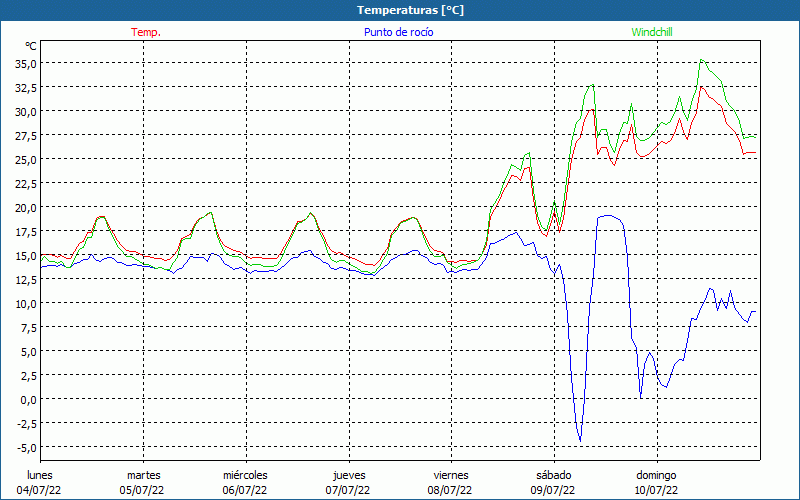Click the 20,0 y-axis value
Viewport: 800px width, 500px height.
tap(26, 208)
